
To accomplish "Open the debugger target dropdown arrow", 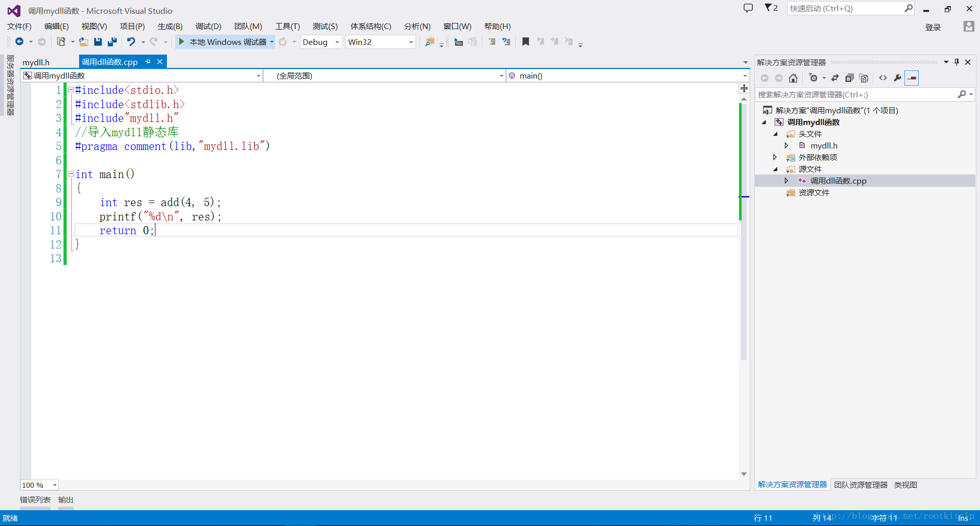I will coord(272,42).
